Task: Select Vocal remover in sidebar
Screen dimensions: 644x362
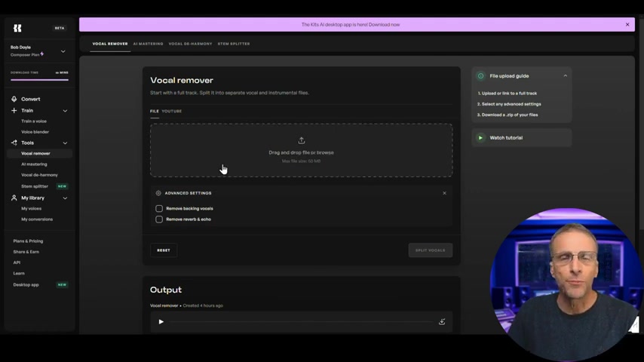Action: coord(39,153)
